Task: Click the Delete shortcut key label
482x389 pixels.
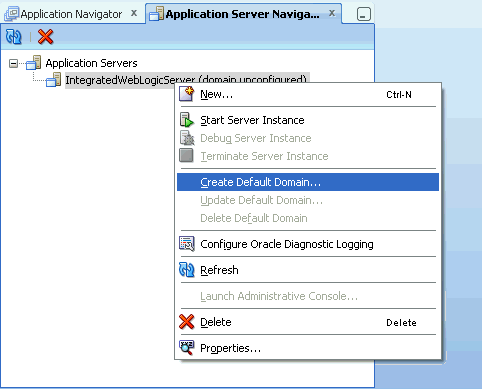Action: tap(401, 323)
